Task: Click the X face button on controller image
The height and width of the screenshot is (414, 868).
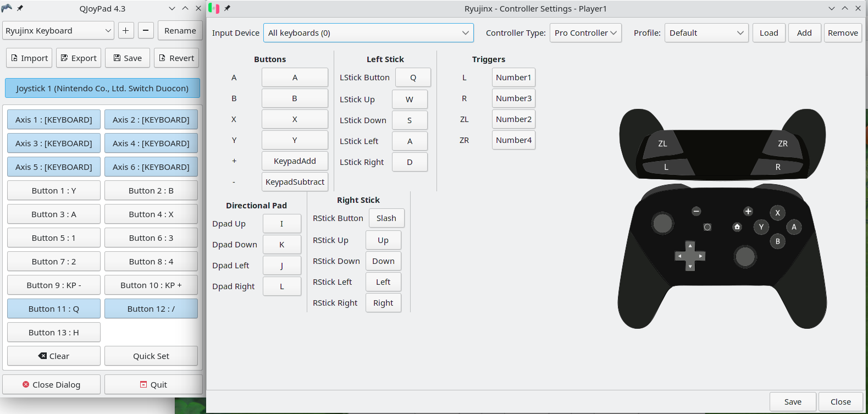Action: pos(777,213)
